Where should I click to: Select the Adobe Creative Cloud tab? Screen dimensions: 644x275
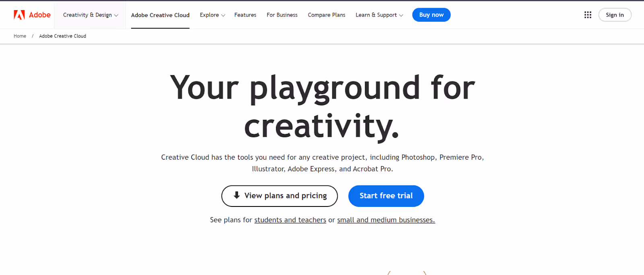160,15
